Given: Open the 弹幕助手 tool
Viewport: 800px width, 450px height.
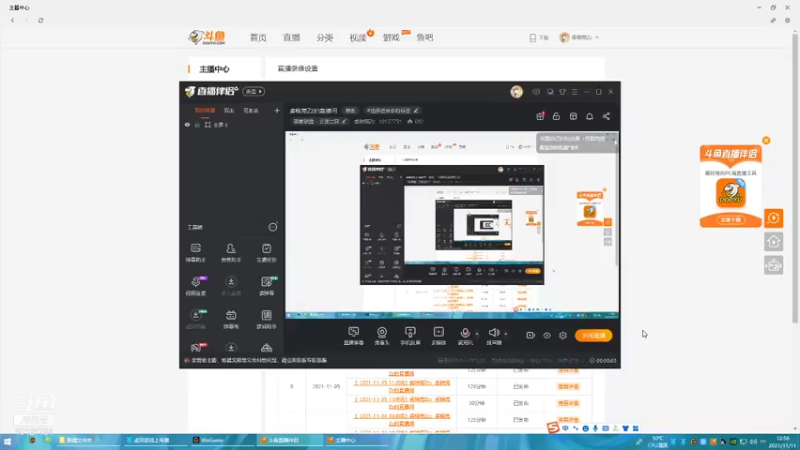Looking at the screenshot, I should click(x=195, y=253).
